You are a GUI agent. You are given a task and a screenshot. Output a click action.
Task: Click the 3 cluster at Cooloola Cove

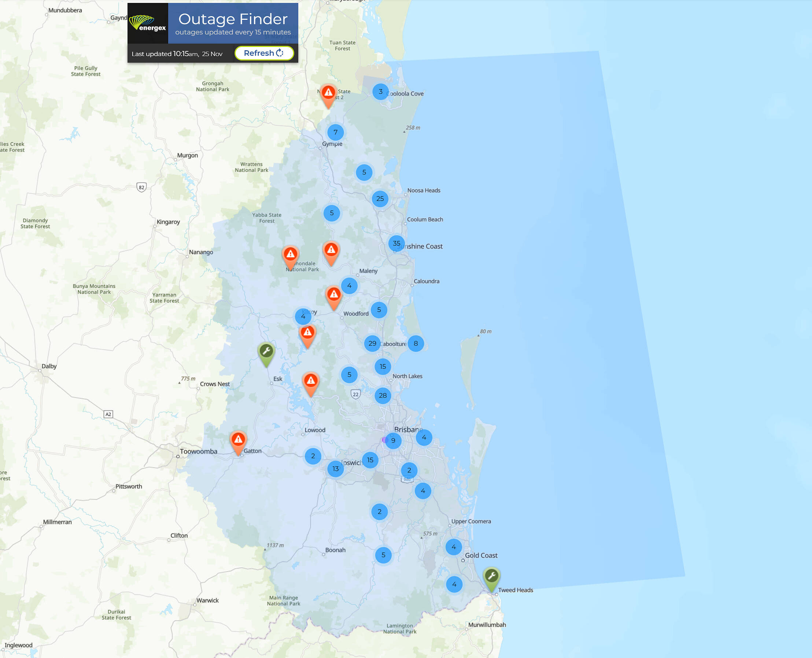[x=380, y=92]
